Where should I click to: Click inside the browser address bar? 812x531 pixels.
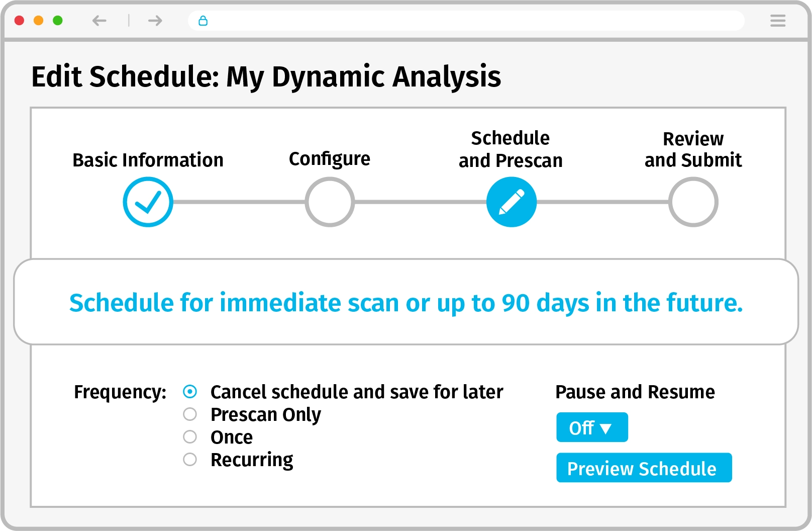(x=452, y=21)
